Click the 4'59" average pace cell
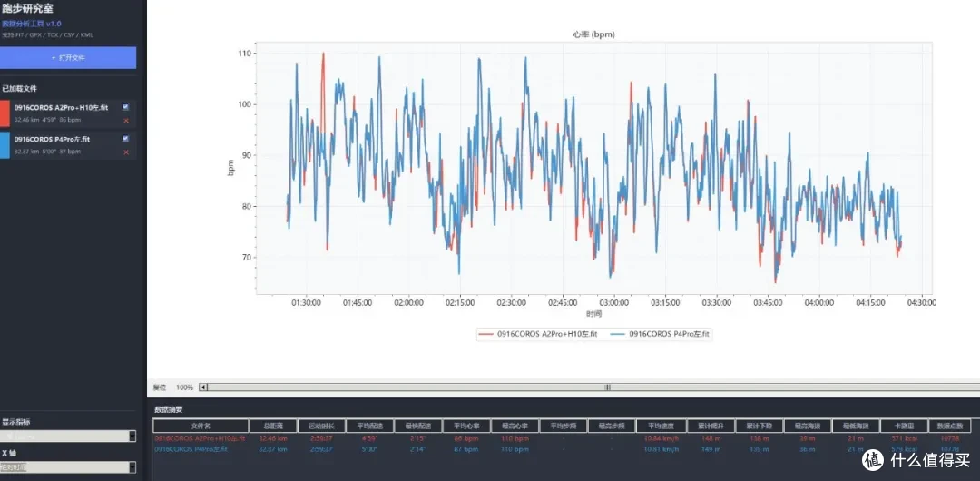The height and width of the screenshot is (481, 980). point(369,439)
